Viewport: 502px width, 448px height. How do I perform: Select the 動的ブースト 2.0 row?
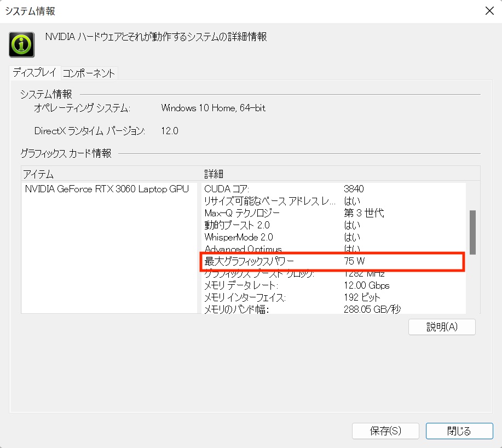coord(333,225)
